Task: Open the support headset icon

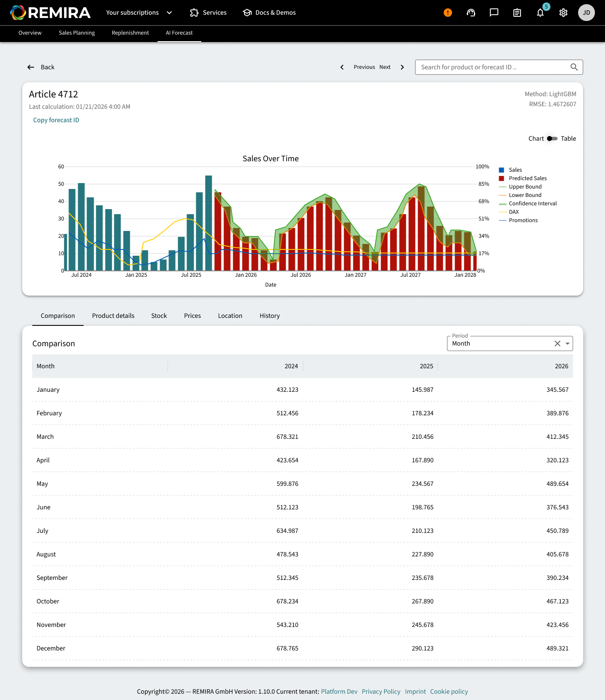Action: [x=471, y=13]
